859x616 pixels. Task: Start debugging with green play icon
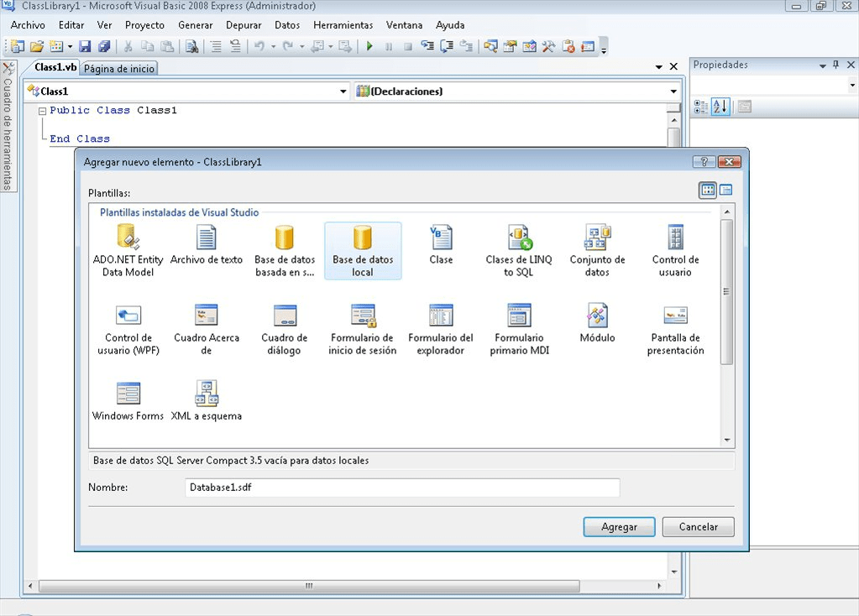[369, 46]
